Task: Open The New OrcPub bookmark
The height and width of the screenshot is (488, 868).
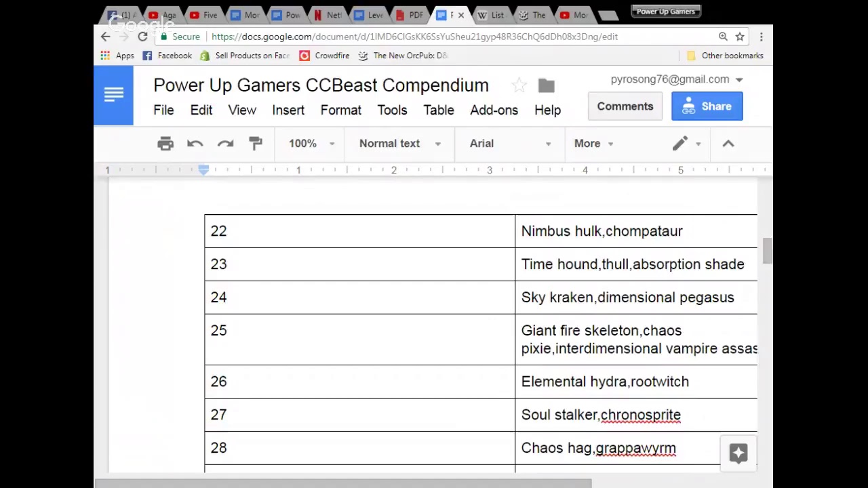Action: tap(403, 56)
